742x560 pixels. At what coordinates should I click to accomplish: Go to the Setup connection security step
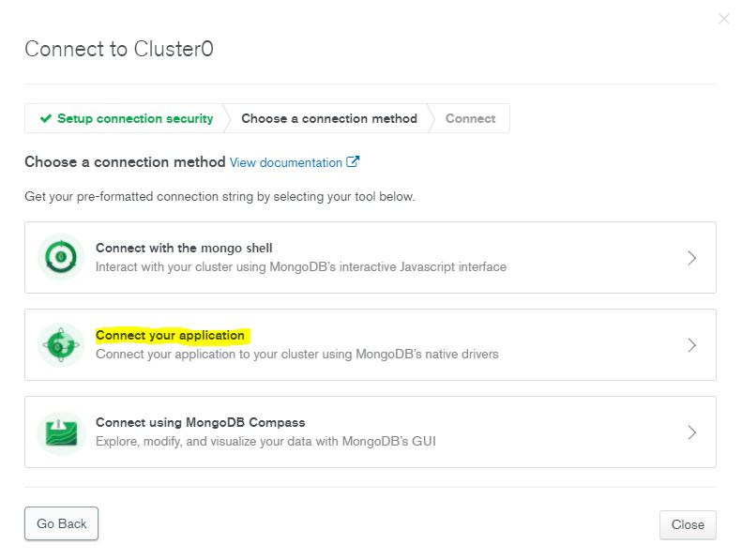[127, 118]
